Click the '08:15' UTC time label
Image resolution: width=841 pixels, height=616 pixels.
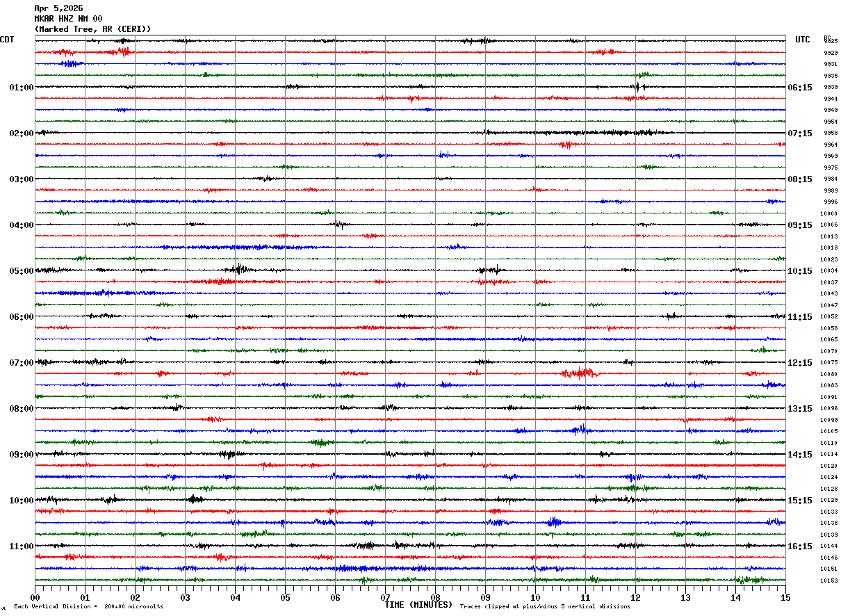pyautogui.click(x=800, y=179)
